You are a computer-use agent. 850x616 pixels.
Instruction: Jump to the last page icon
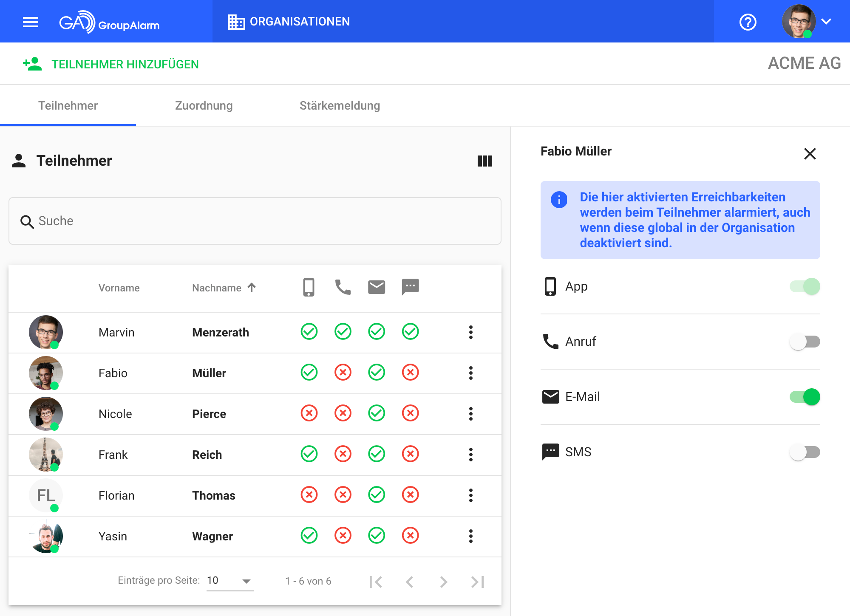click(478, 582)
